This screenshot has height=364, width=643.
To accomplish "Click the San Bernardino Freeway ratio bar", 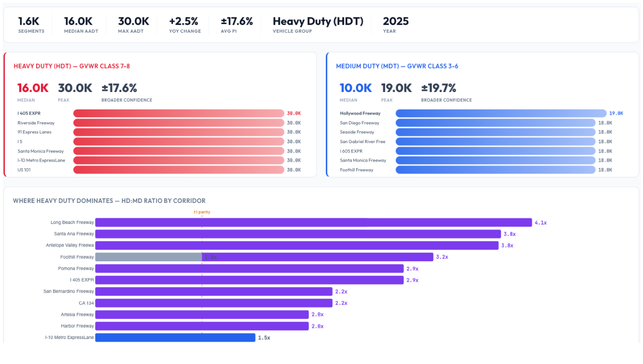I will [214, 291].
